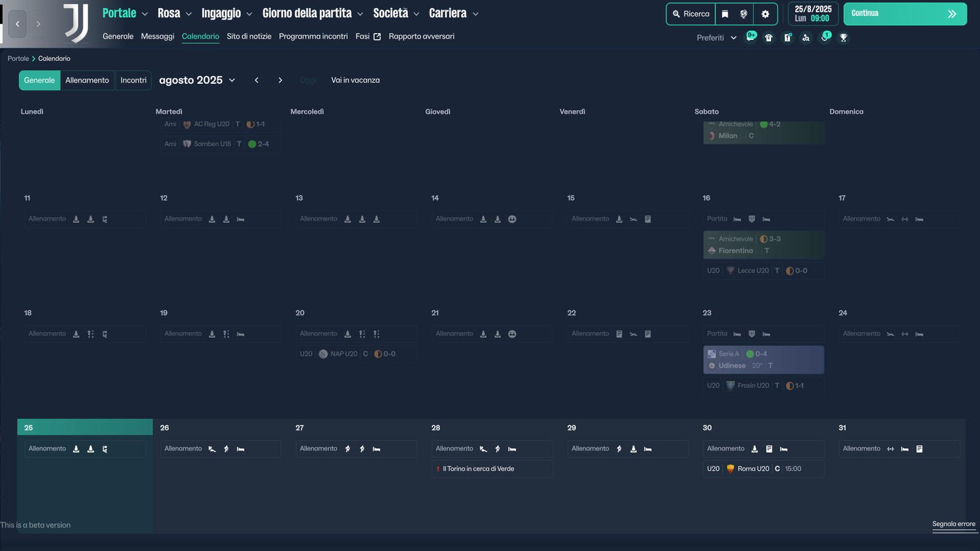This screenshot has width=980, height=551.
Task: Go to Programma incontri tab
Action: 313,37
